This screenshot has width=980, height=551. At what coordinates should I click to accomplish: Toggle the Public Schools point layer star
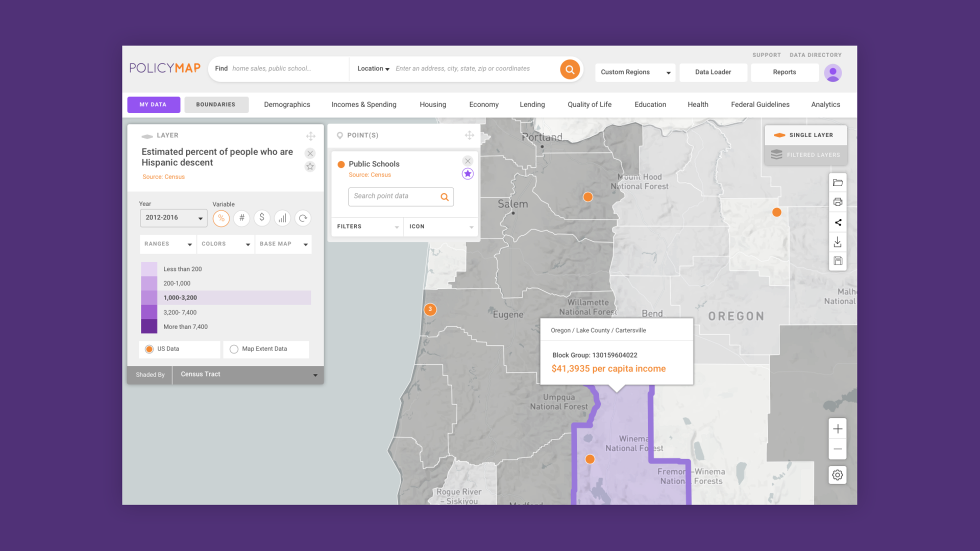(468, 173)
